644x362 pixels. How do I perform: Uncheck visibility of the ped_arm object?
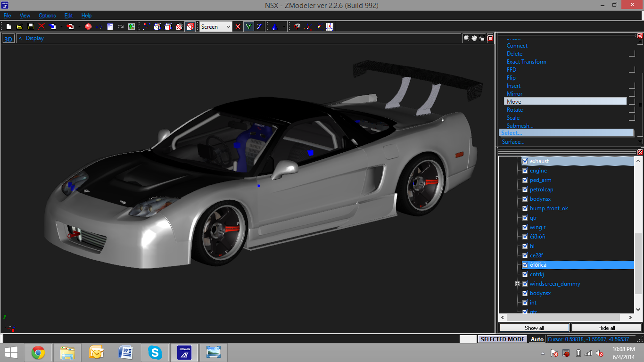tap(525, 180)
